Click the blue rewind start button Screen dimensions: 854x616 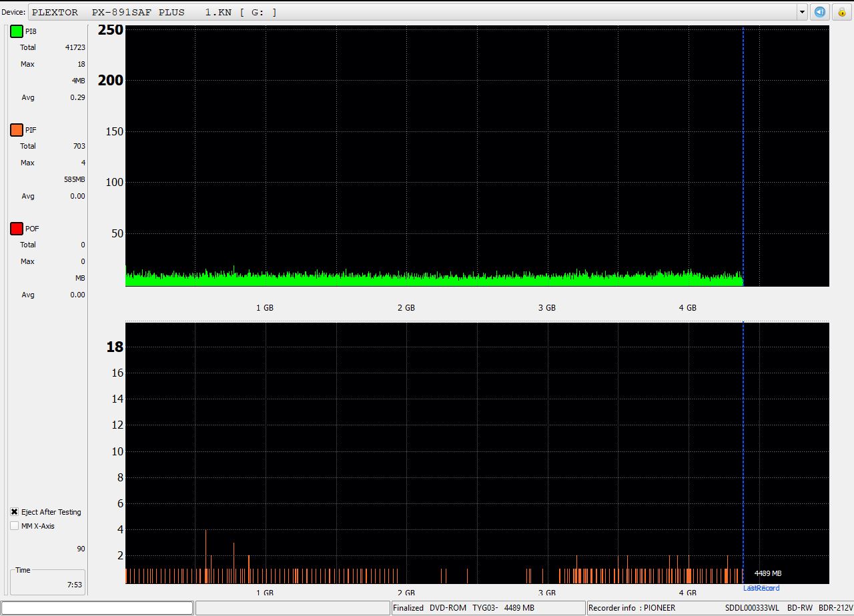(820, 12)
